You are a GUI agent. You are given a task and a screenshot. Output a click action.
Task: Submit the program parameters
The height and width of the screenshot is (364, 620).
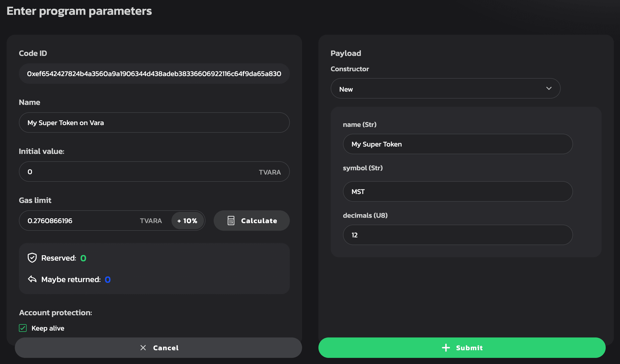(462, 348)
